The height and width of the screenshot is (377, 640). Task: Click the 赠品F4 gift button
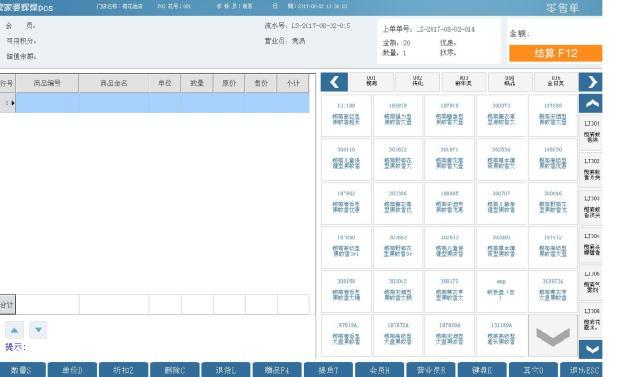click(x=277, y=370)
